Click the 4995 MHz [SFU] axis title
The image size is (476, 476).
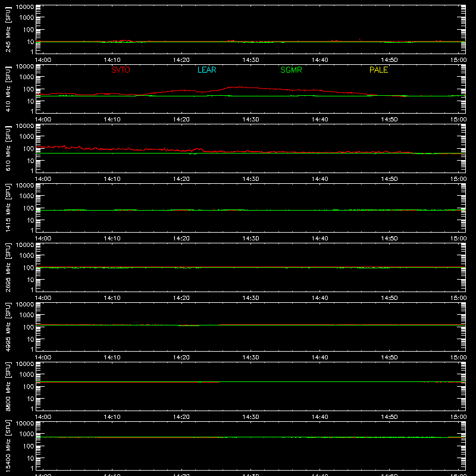point(8,327)
